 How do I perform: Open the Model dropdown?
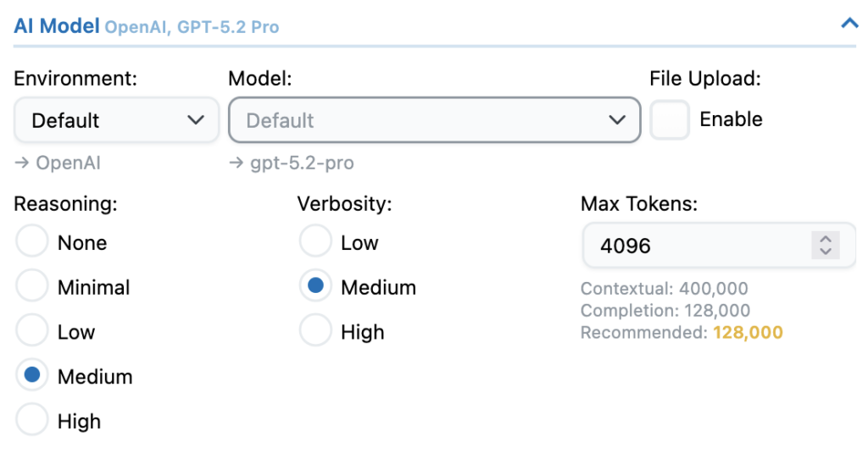(434, 120)
